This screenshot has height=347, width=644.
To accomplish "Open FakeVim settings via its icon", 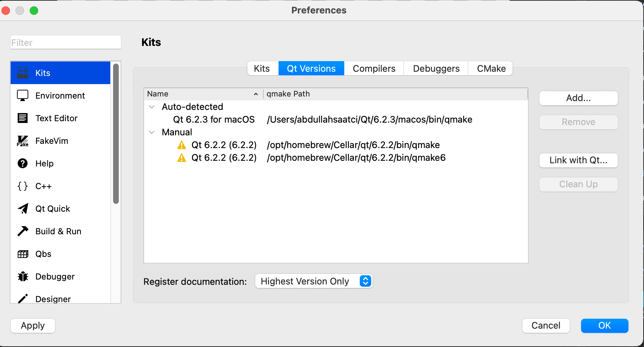I will pos(23,141).
